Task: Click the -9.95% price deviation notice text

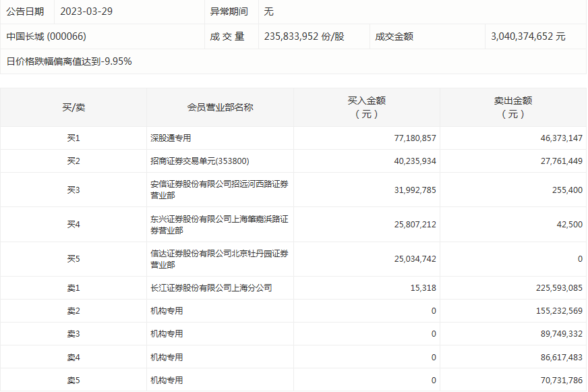Action: tap(69, 61)
